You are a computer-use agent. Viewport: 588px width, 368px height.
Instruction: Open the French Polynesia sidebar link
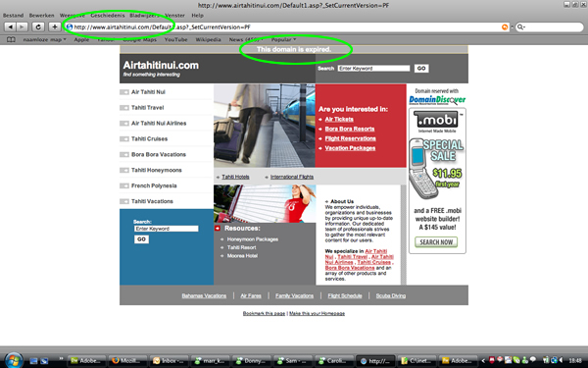(154, 185)
